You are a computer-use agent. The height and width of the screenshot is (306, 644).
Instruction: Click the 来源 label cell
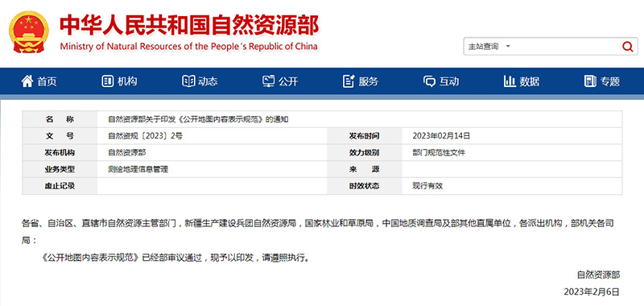click(365, 169)
